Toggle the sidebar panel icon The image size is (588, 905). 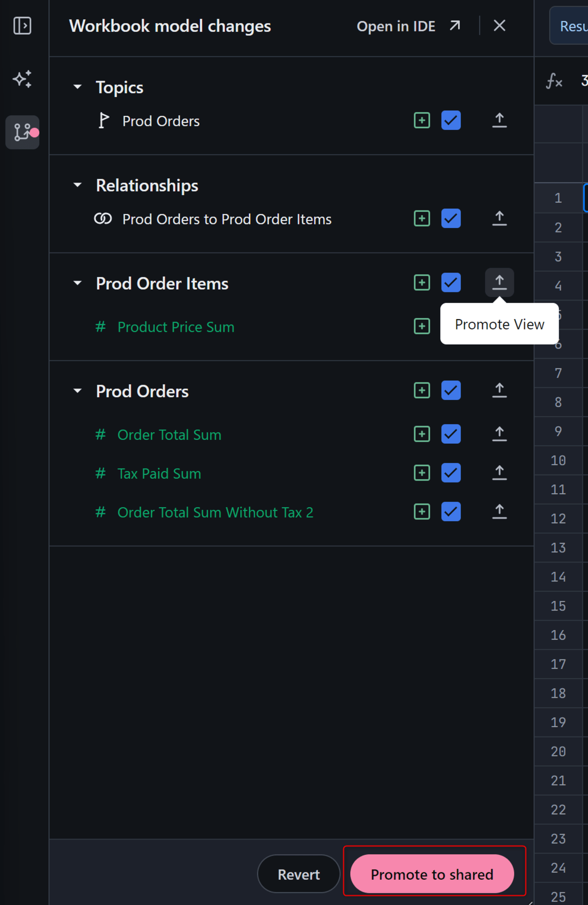[22, 26]
